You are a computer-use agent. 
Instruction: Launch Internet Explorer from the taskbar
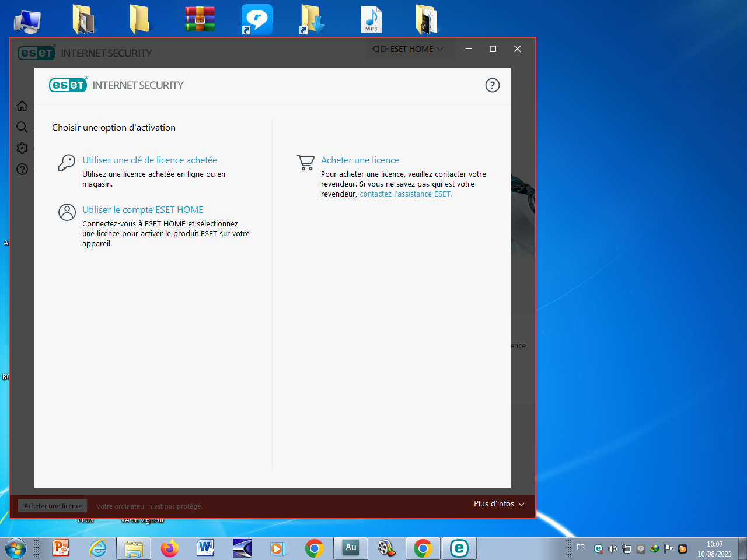(97, 548)
